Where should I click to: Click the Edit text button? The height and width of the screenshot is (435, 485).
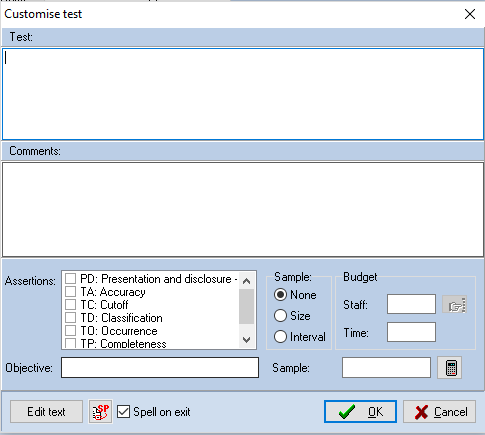click(46, 412)
